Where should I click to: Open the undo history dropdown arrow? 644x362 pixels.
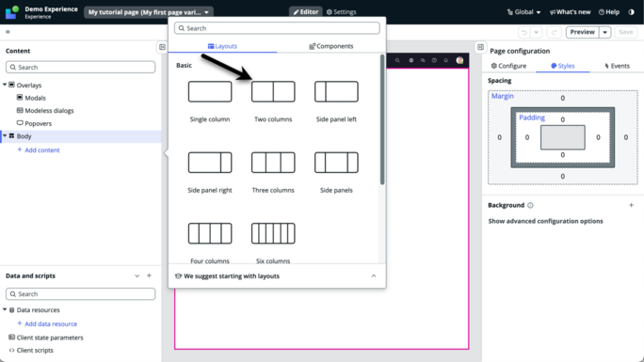(x=536, y=32)
